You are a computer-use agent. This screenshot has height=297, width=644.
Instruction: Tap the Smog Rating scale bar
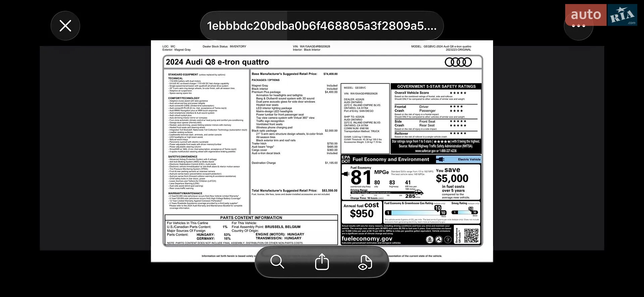pyautogui.click(x=465, y=212)
